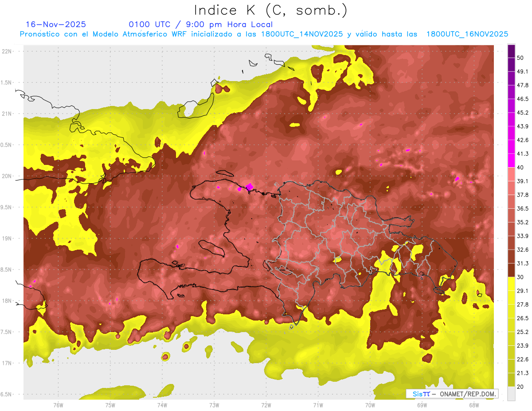Click the '43.9' colorbar label
Image resolution: width=532 pixels, height=411 pixels.
pyautogui.click(x=523, y=126)
